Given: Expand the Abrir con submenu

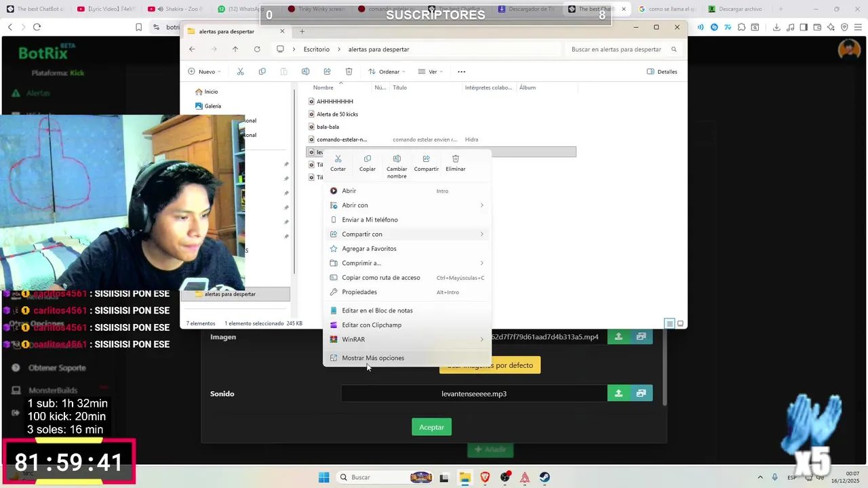Looking at the screenshot, I should 407,205.
